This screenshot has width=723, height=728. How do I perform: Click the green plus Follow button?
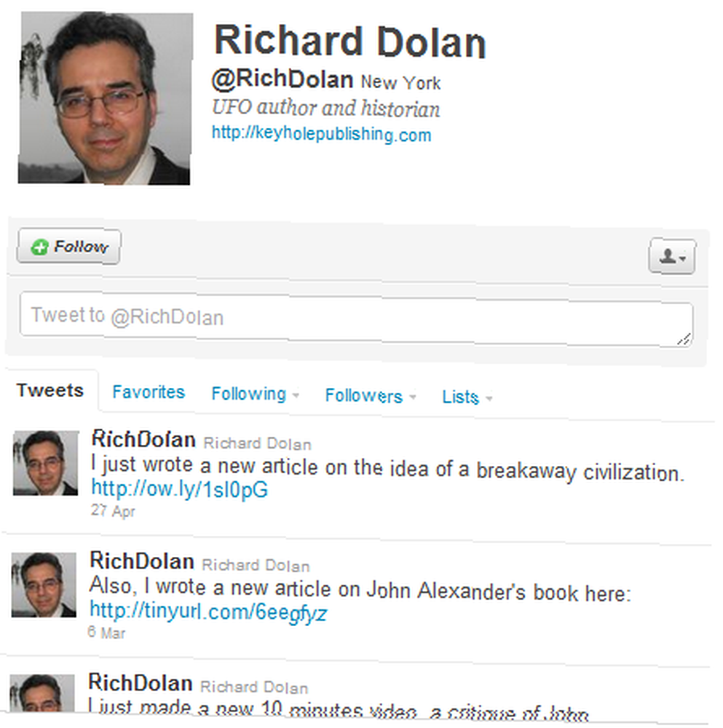(x=68, y=247)
